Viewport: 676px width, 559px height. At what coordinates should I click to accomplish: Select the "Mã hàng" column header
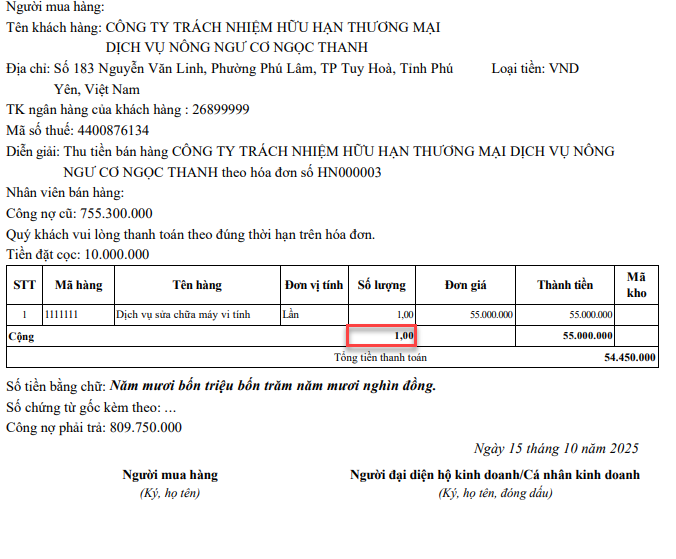coord(78,285)
